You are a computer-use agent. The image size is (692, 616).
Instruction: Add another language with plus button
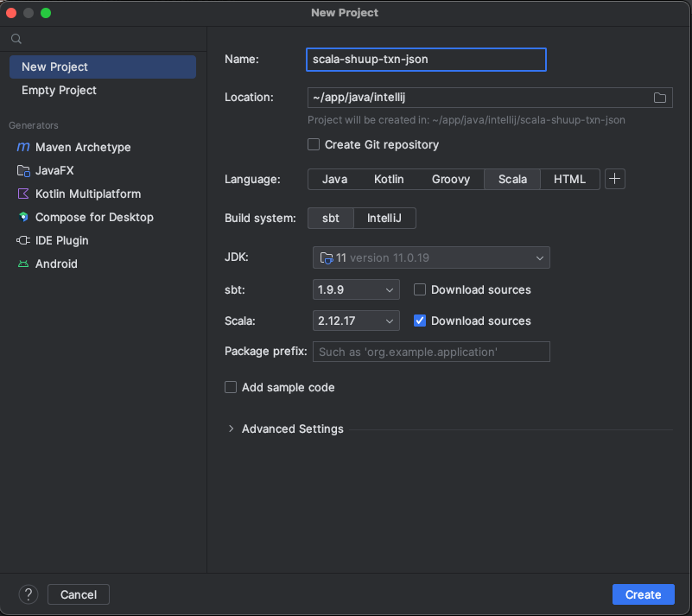[x=615, y=179]
